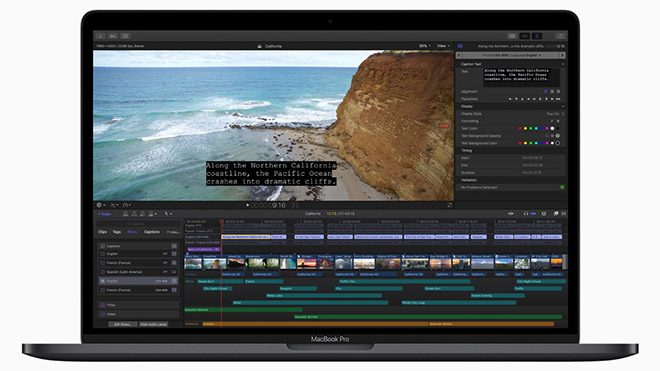
Task: Collapse the Display section
Action: (562, 107)
